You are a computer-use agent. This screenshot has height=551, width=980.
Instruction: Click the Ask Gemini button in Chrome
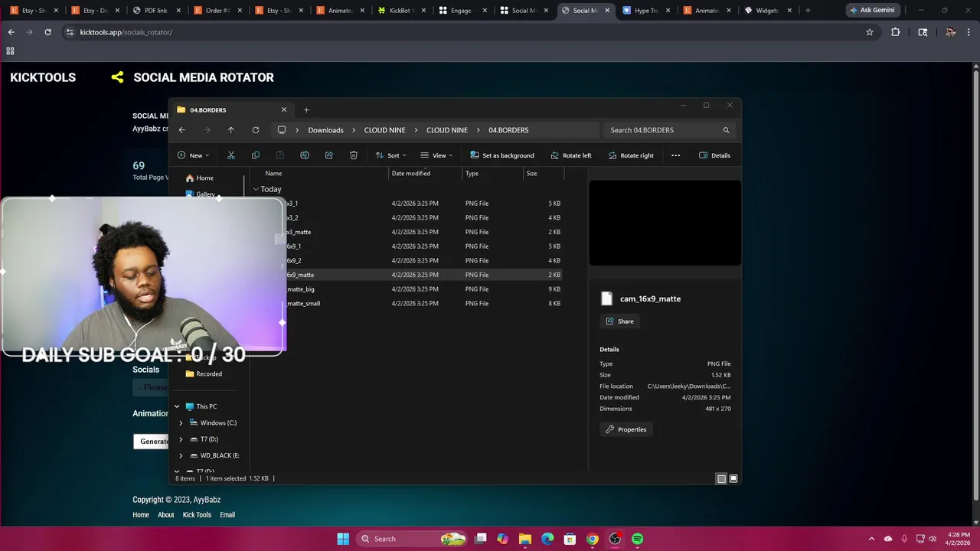(x=872, y=10)
